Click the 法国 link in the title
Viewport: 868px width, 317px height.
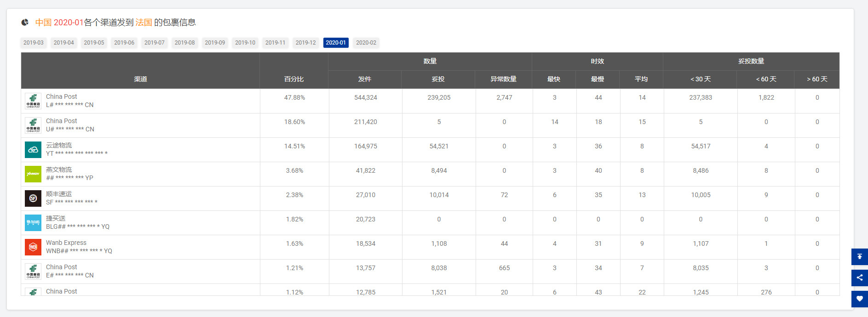click(144, 22)
